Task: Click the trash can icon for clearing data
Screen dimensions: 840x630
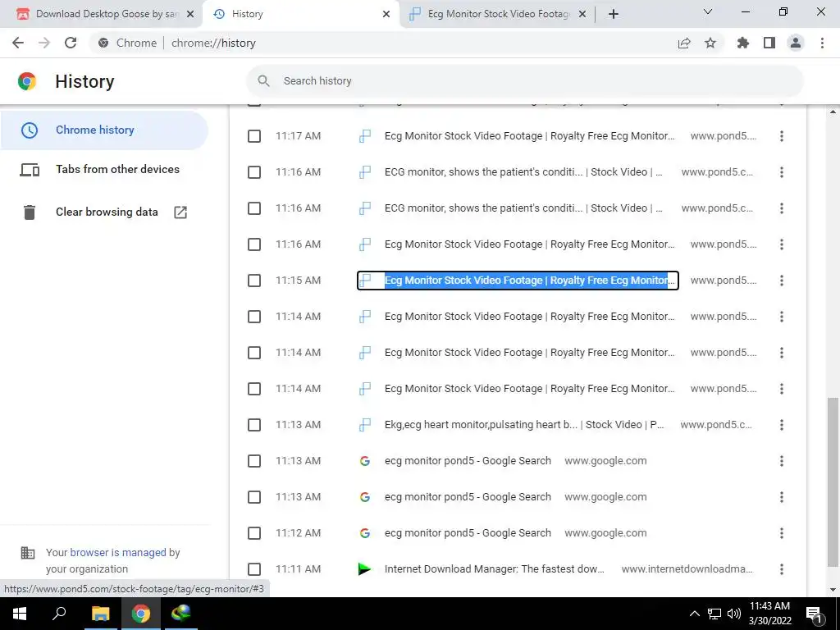Action: coord(30,212)
